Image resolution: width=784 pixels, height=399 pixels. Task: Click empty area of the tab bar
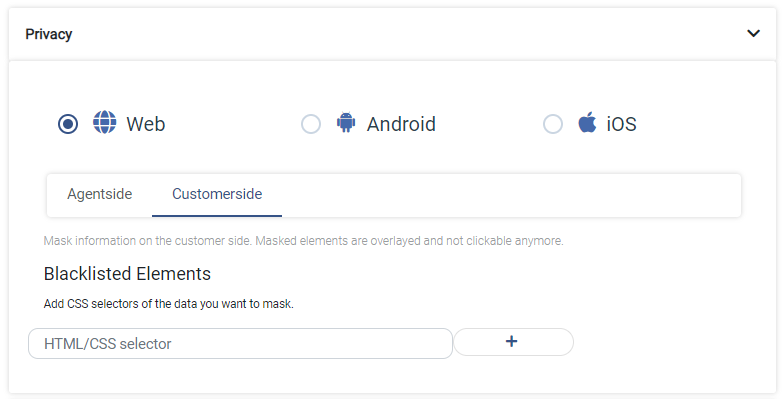(510, 195)
